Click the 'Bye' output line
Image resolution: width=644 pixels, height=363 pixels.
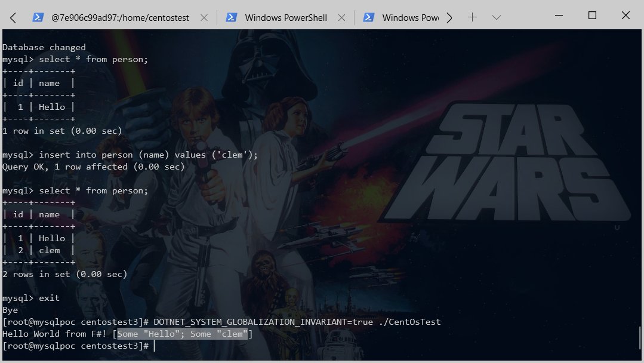10,310
